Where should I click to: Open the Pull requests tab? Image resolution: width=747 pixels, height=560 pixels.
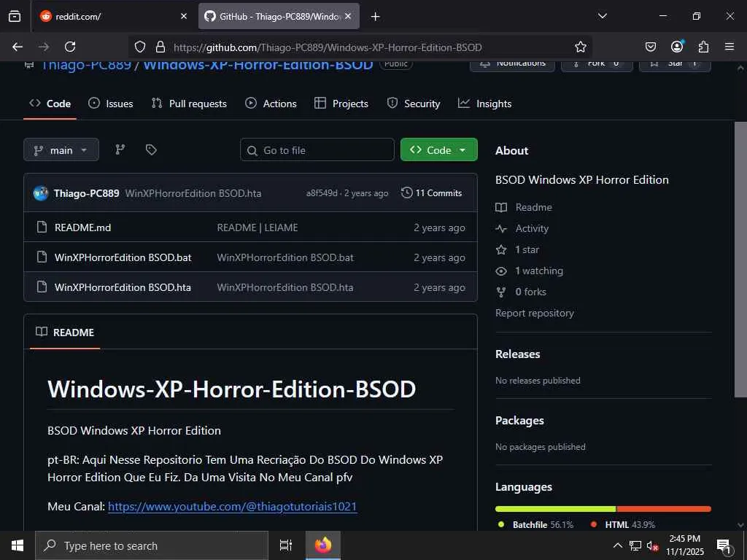pos(189,104)
